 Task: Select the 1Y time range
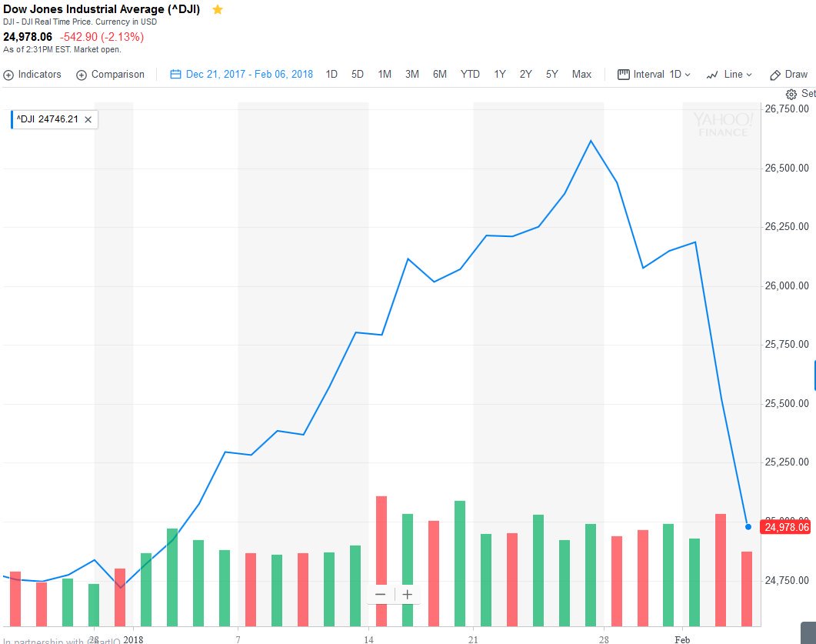point(500,75)
